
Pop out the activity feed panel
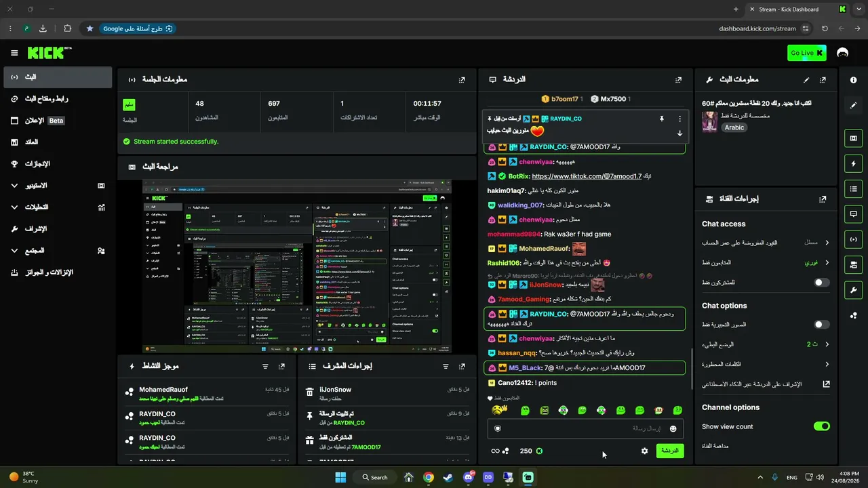(x=281, y=366)
